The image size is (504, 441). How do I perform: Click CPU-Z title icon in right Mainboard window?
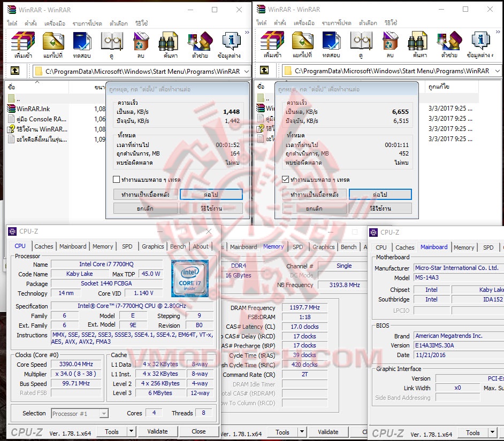pos(373,232)
